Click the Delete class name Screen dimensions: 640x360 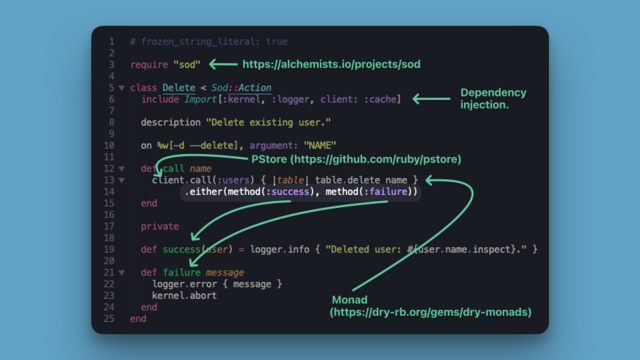pyautogui.click(x=179, y=88)
